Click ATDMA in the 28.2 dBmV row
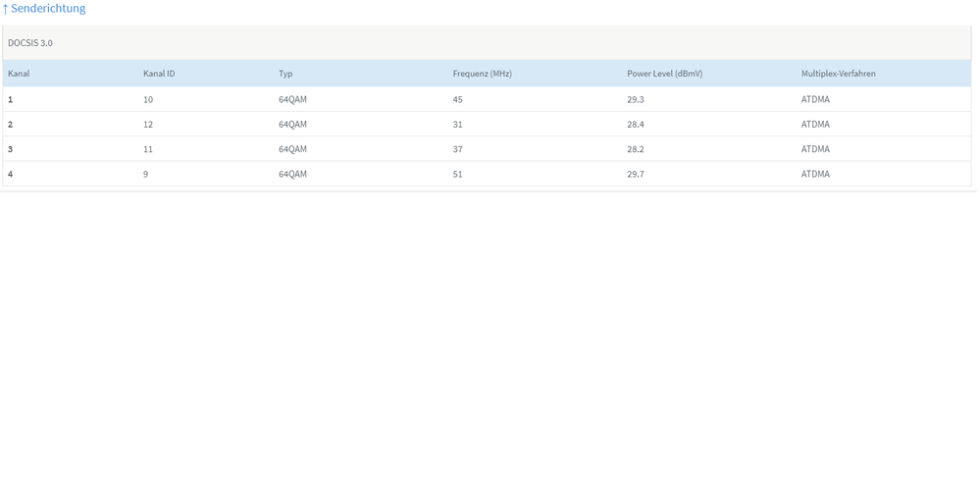980x481 pixels. click(x=815, y=149)
